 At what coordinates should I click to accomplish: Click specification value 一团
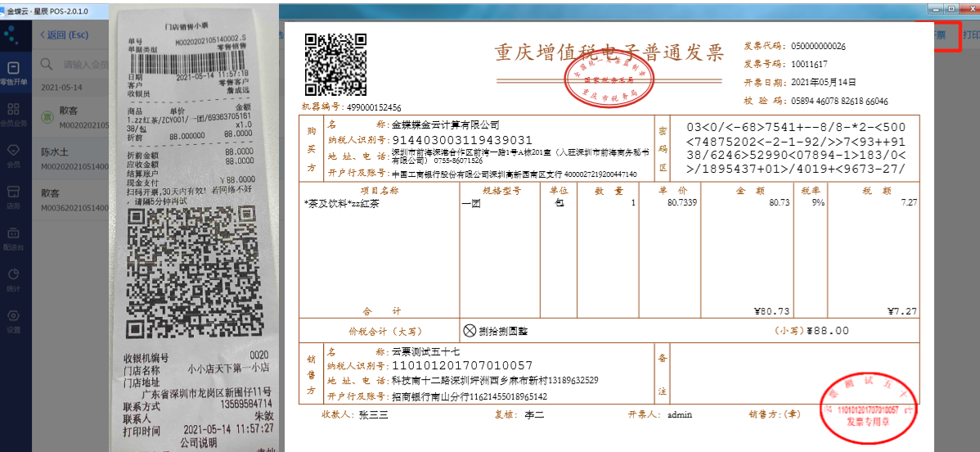pos(470,203)
